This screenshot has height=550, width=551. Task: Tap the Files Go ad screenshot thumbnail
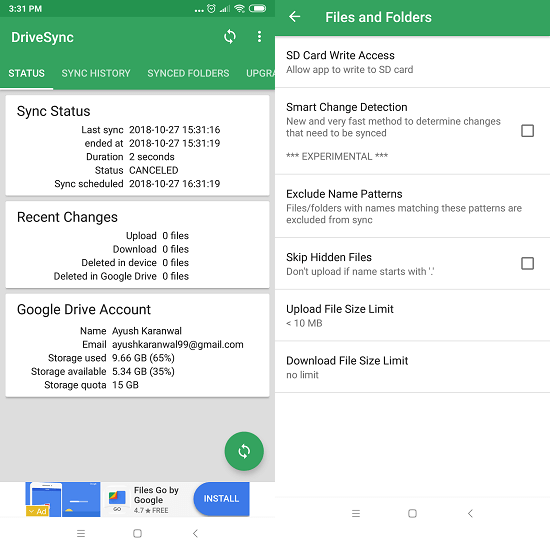point(63,499)
